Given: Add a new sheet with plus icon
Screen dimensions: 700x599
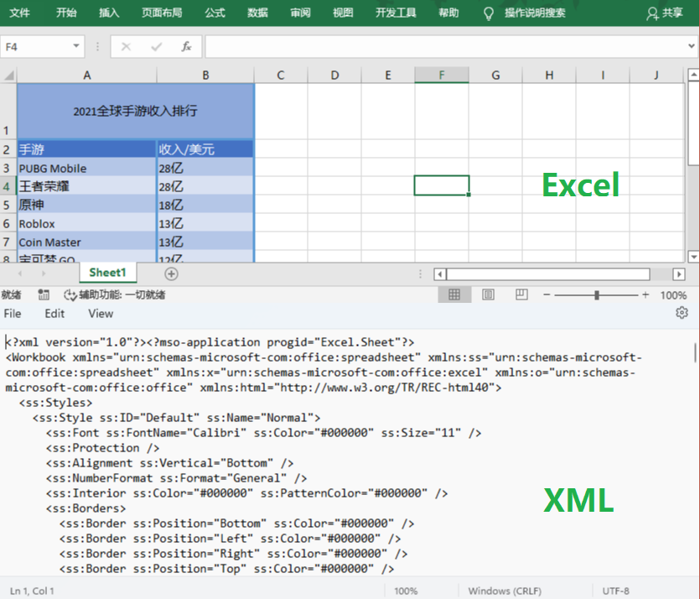Looking at the screenshot, I should (x=171, y=273).
